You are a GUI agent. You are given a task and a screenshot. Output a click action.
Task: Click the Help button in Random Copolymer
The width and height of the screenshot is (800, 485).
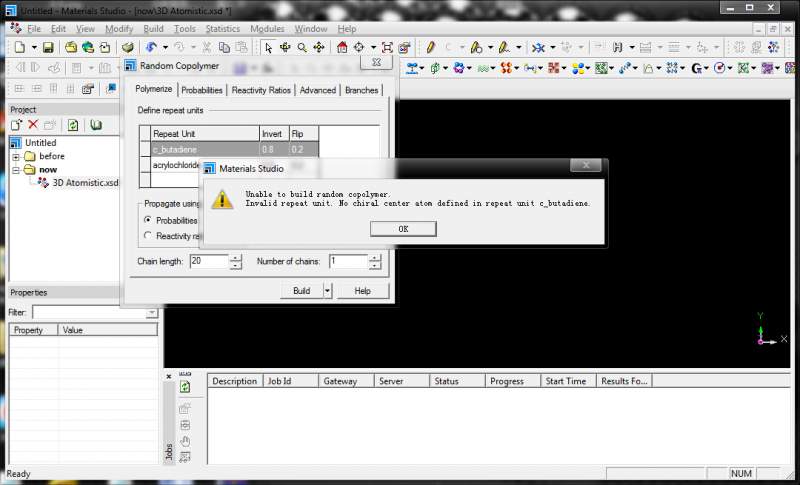tap(362, 291)
